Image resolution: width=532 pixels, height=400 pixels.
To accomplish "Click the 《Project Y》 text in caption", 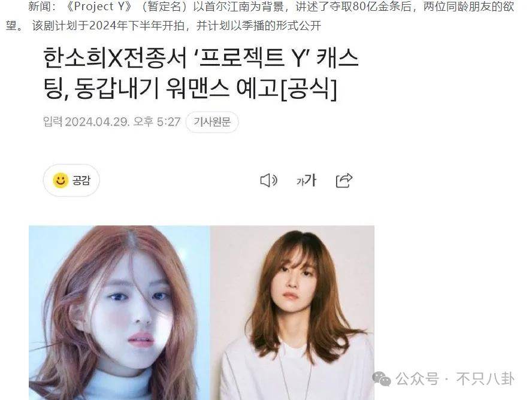I will [98, 7].
